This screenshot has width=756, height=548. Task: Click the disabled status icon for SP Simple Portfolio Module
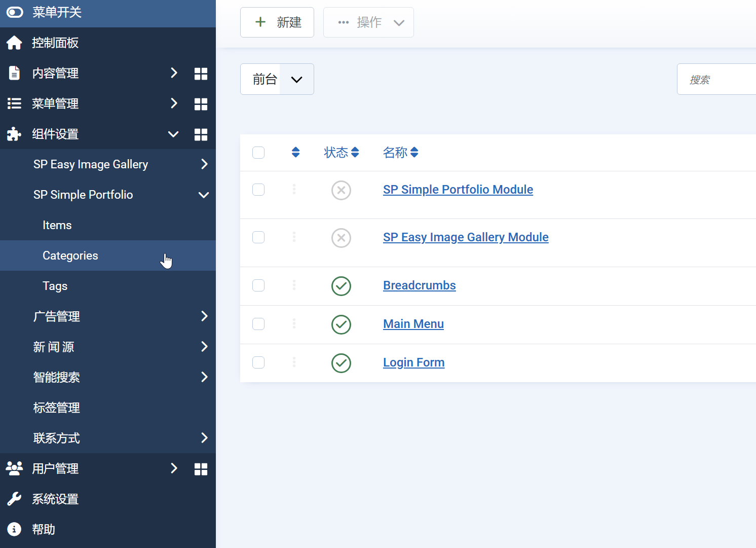[341, 190]
